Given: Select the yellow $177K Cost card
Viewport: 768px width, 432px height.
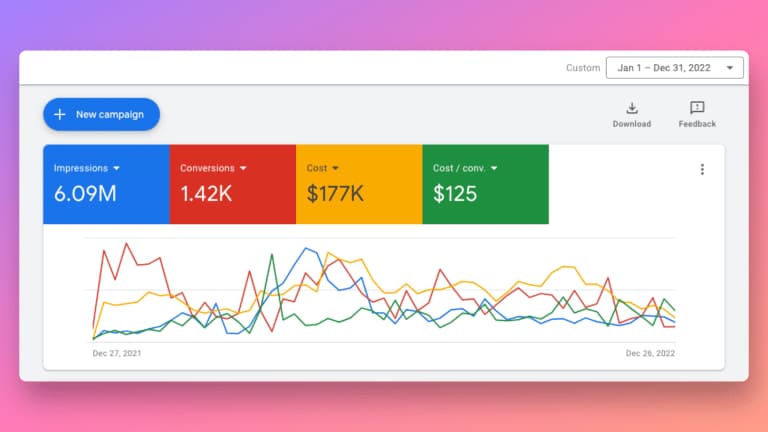Looking at the screenshot, I should tap(359, 184).
